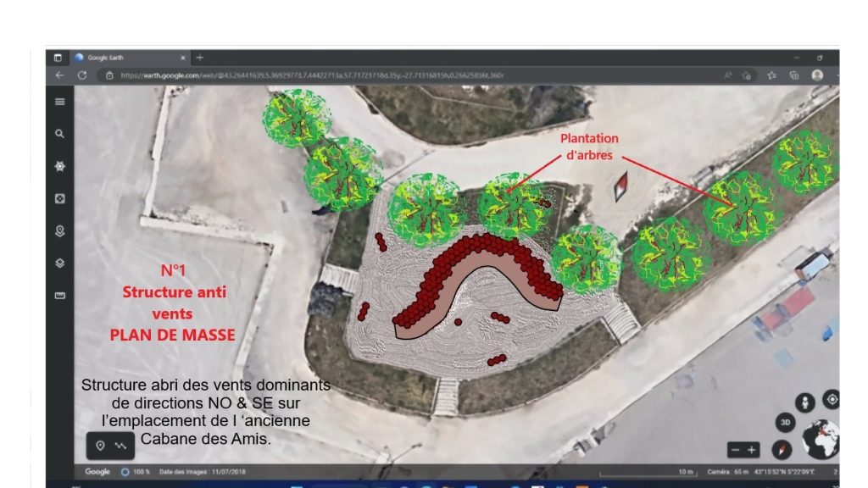The image size is (868, 488).
Task: Open the Voyager ship's wheel icon
Action: 59,167
